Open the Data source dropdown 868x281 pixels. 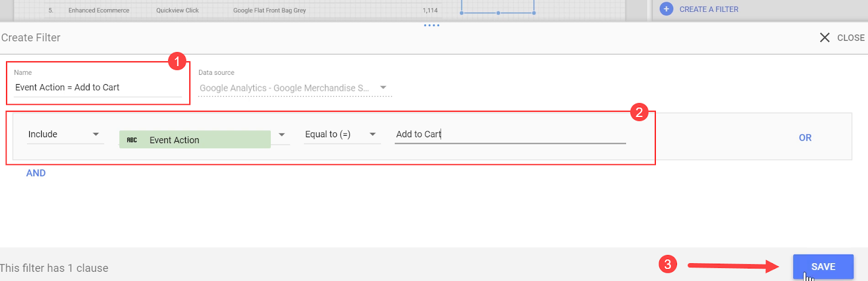(x=295, y=88)
